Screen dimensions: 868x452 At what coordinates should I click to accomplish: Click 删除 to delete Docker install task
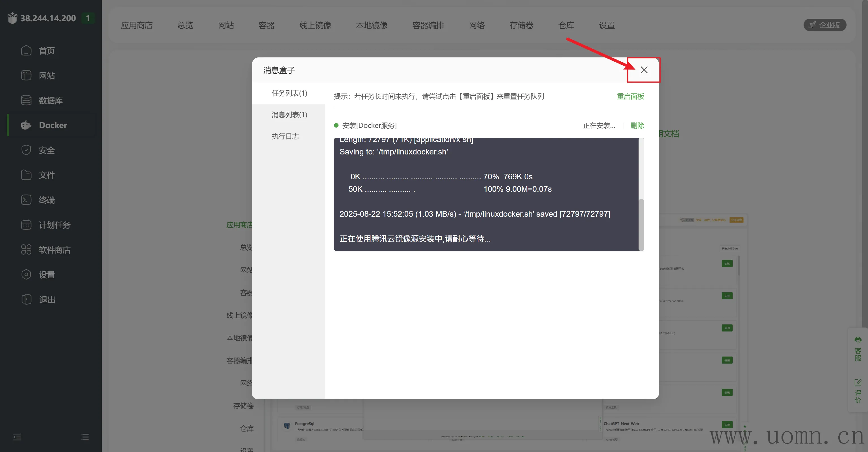click(x=637, y=126)
